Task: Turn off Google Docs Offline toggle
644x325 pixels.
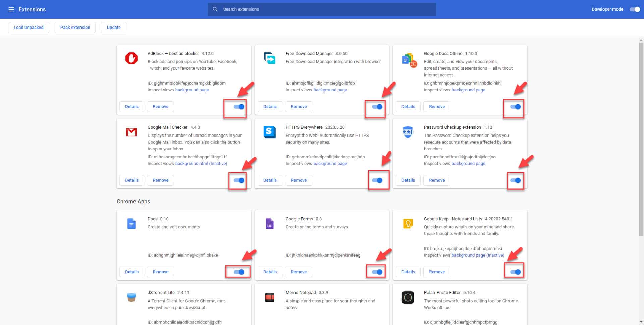Action: click(516, 107)
